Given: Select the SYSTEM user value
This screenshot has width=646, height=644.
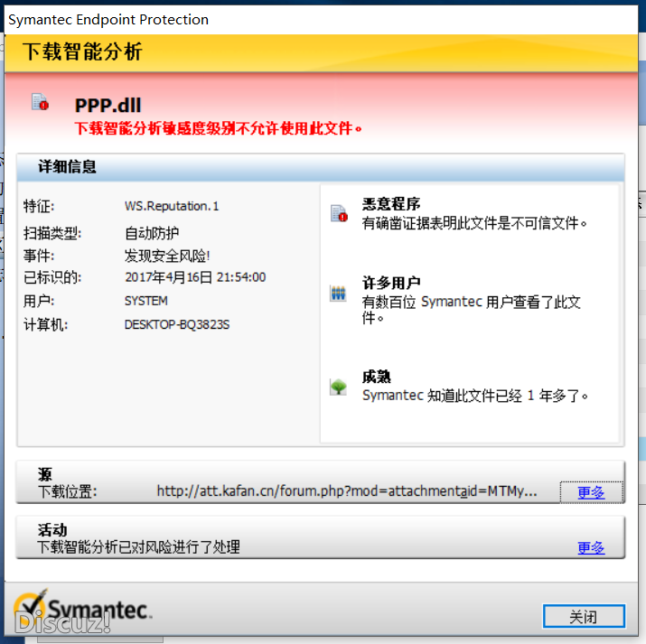Looking at the screenshot, I should (146, 301).
